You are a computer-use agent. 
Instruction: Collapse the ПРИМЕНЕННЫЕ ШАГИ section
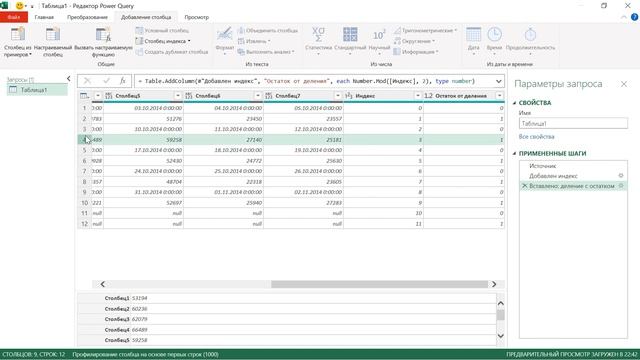click(514, 153)
